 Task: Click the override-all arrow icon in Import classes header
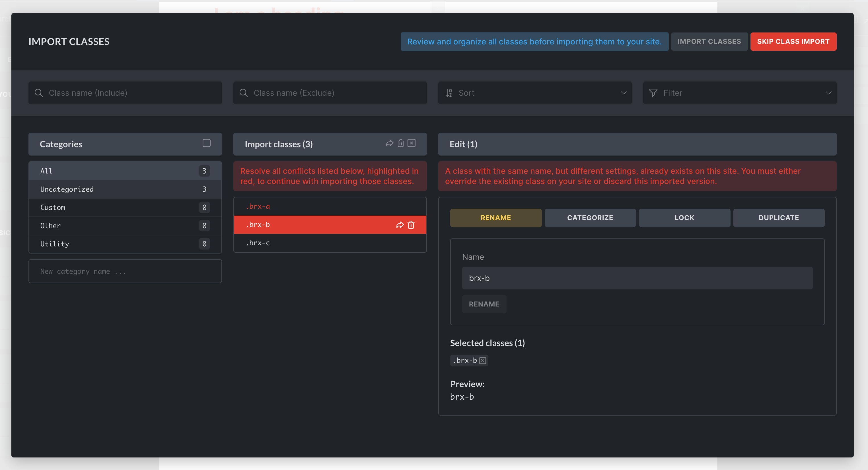(x=390, y=143)
